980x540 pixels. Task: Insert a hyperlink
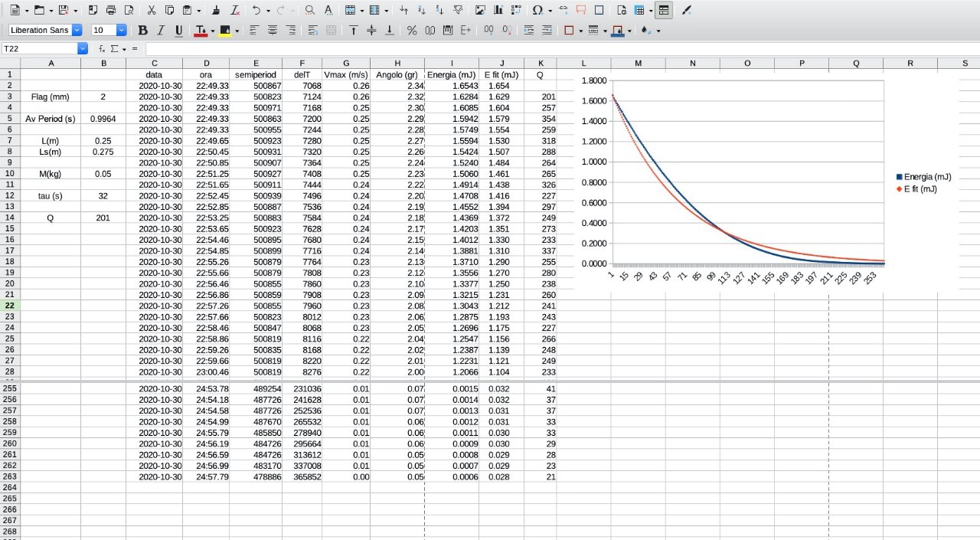click(563, 11)
